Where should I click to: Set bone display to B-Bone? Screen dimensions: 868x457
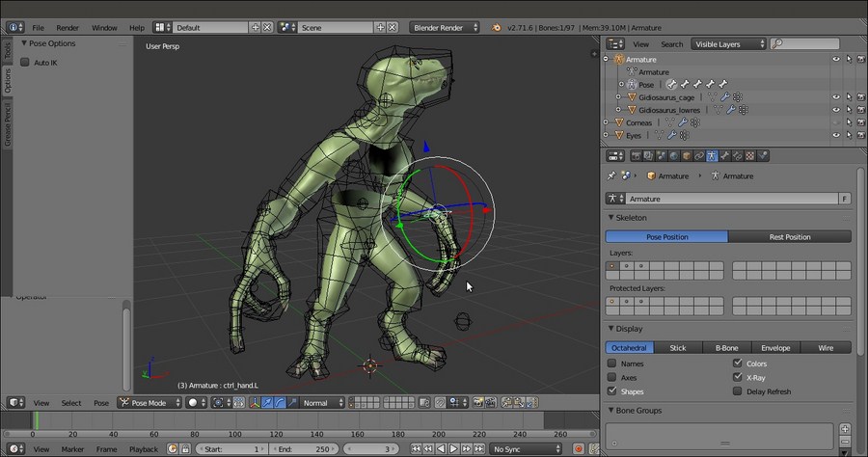pos(727,348)
